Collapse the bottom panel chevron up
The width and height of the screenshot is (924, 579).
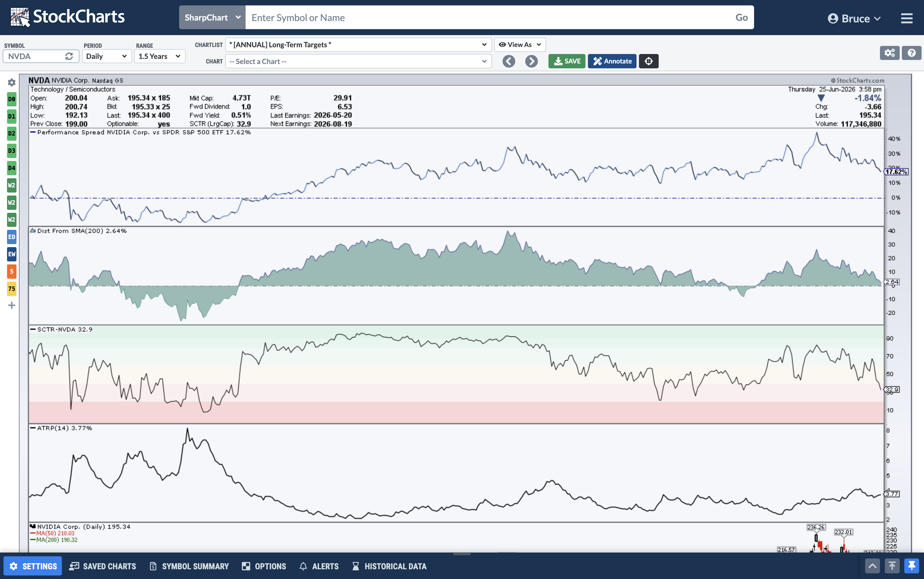(872, 566)
